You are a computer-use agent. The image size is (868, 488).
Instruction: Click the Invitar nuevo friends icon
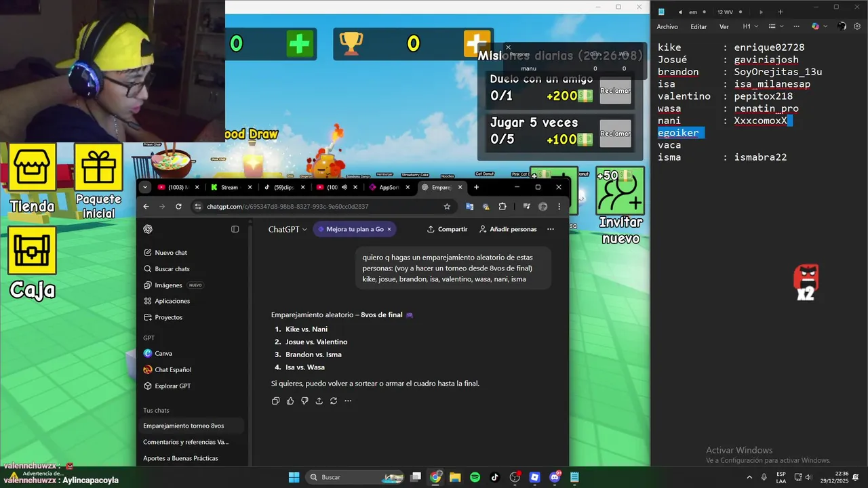coord(620,191)
